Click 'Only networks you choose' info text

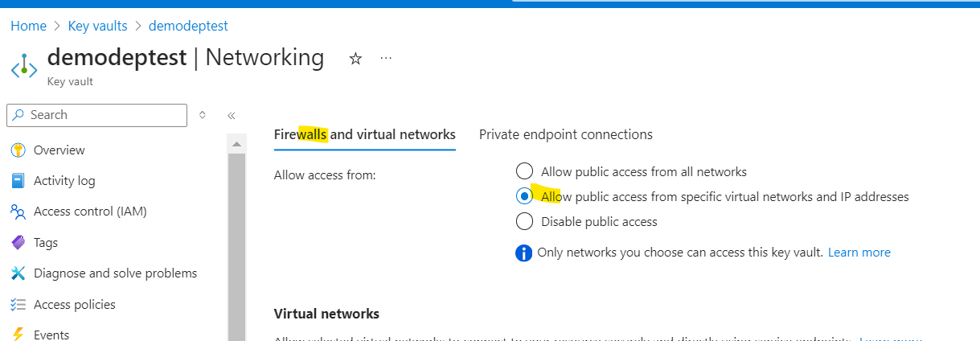[680, 253]
